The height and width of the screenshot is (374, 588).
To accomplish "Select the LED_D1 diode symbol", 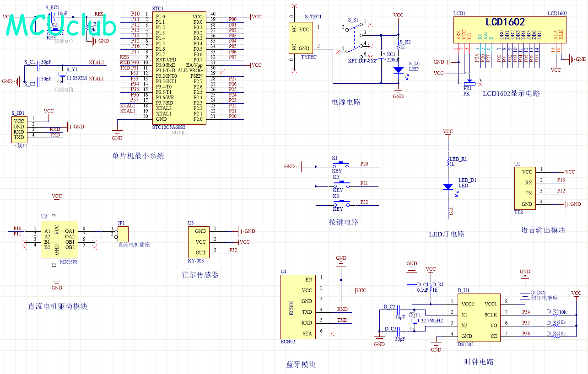I will 448,187.
